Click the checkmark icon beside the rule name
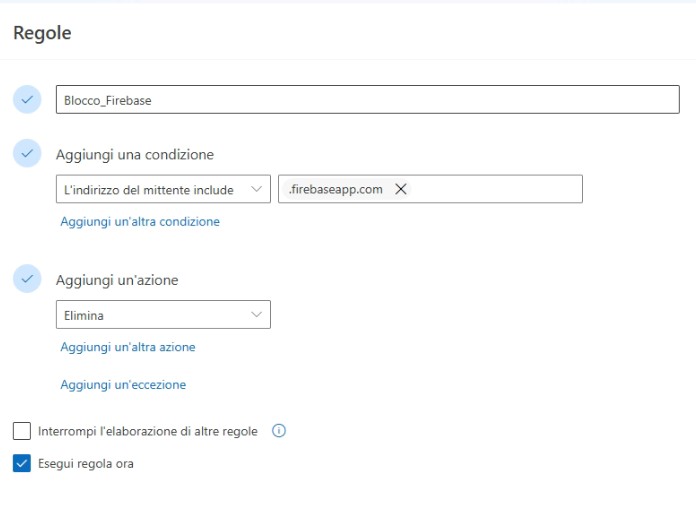Viewport: 696px width, 514px height. [27, 99]
